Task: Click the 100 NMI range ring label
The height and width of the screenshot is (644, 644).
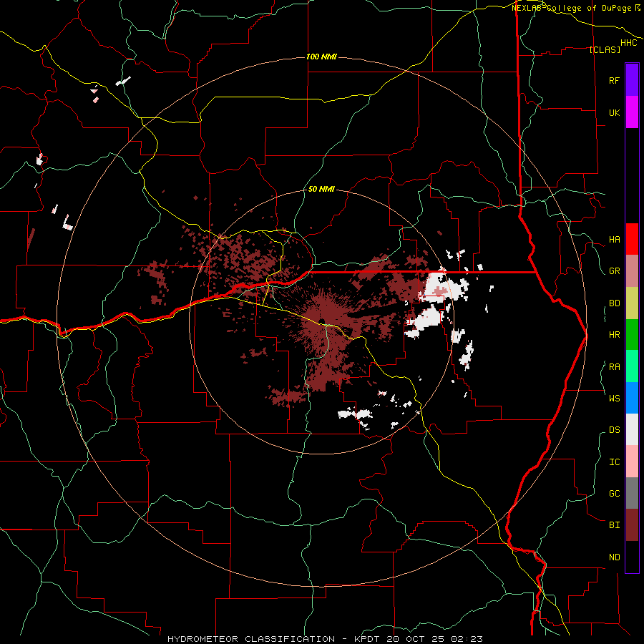Action: pos(321,57)
